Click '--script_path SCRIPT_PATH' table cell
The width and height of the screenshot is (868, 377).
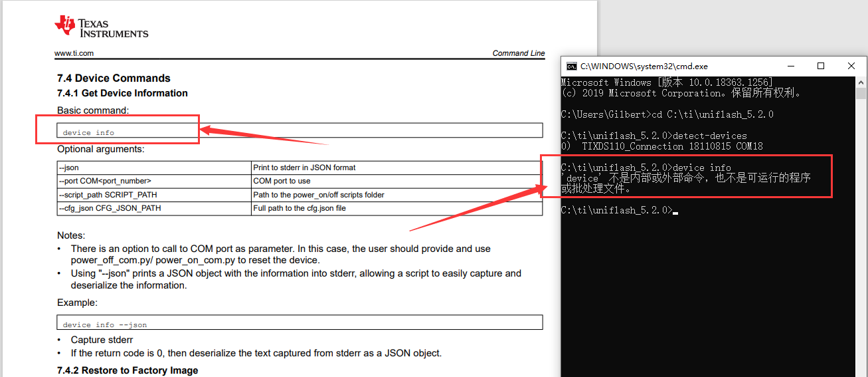tap(155, 195)
